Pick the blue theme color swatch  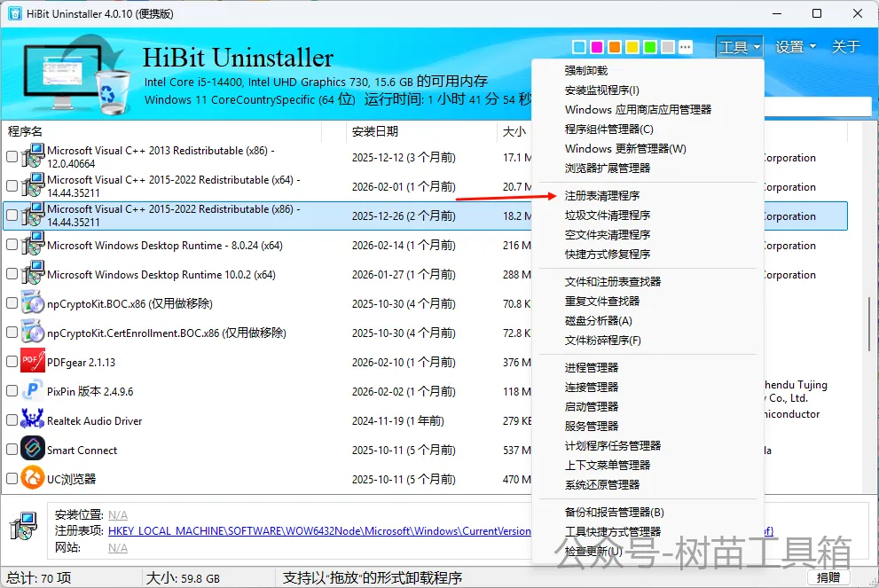click(580, 47)
